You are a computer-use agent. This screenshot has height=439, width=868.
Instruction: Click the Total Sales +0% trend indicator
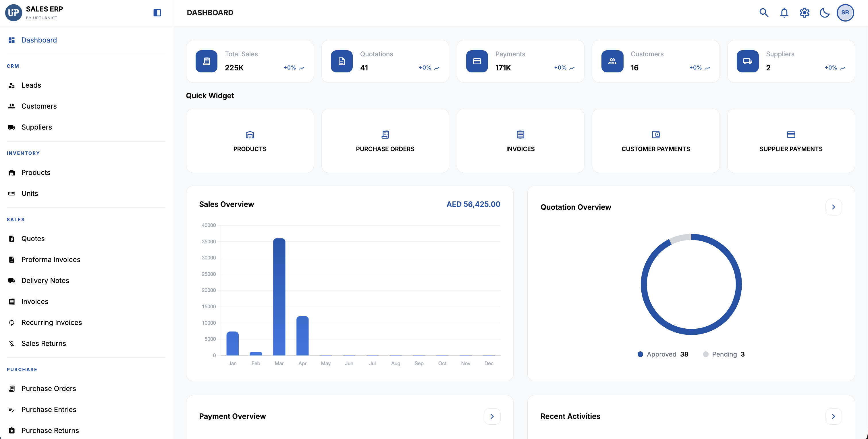(x=294, y=68)
